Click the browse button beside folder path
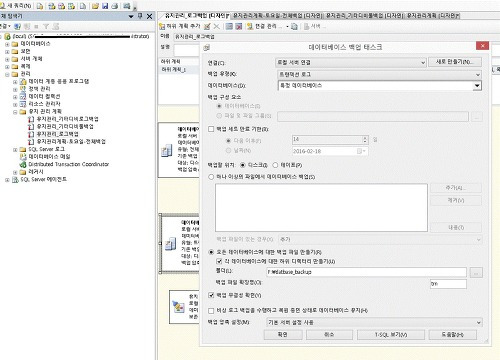 (x=476, y=273)
